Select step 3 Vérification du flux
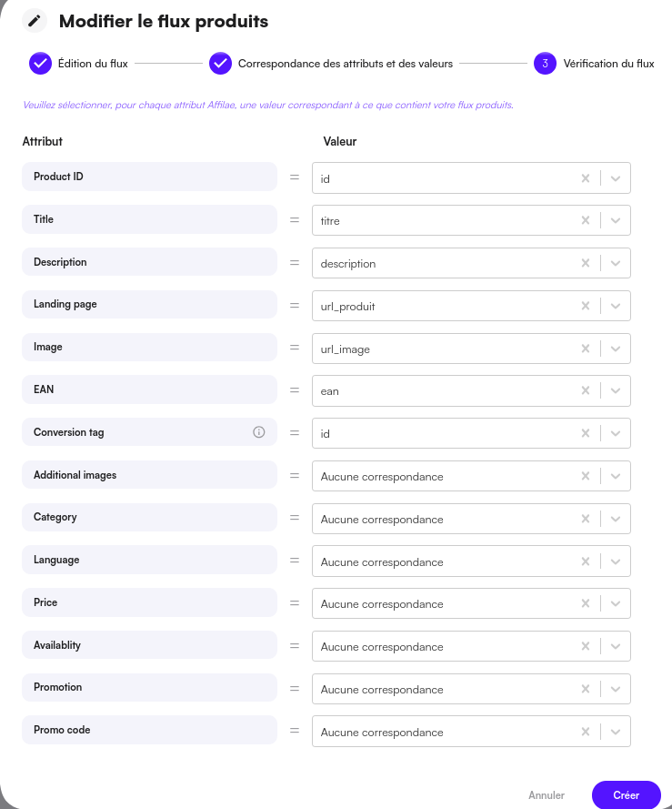Screen dimensions: 672x809 pos(545,64)
